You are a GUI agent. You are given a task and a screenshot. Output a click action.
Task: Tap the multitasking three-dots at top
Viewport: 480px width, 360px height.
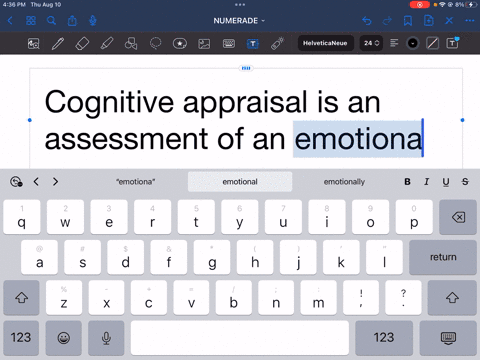pos(240,5)
